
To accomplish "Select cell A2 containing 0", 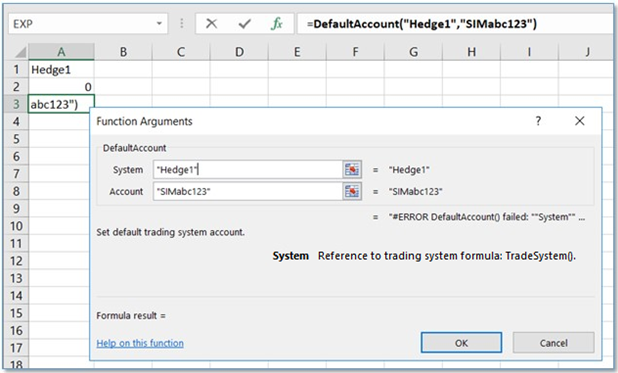I will (61, 87).
